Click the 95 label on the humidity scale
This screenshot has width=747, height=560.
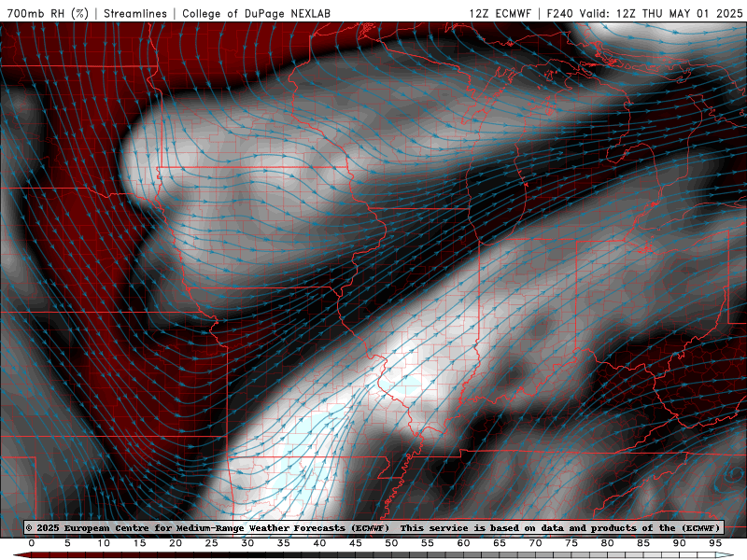coord(715,543)
